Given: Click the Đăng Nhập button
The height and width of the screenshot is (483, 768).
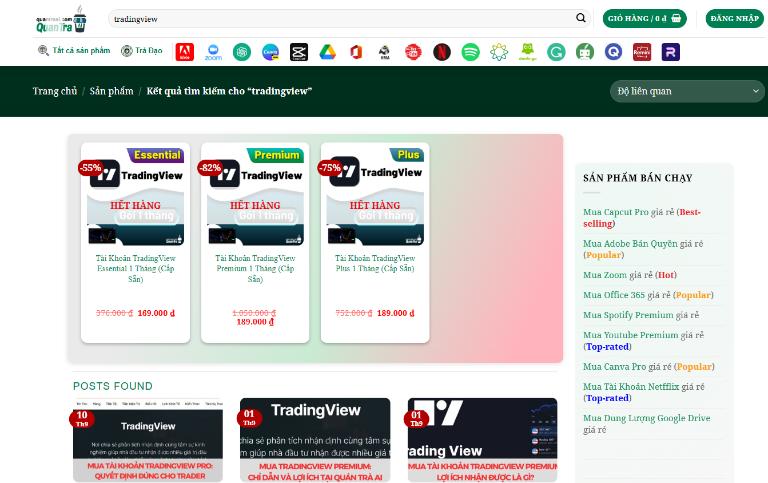Looking at the screenshot, I should coord(734,18).
